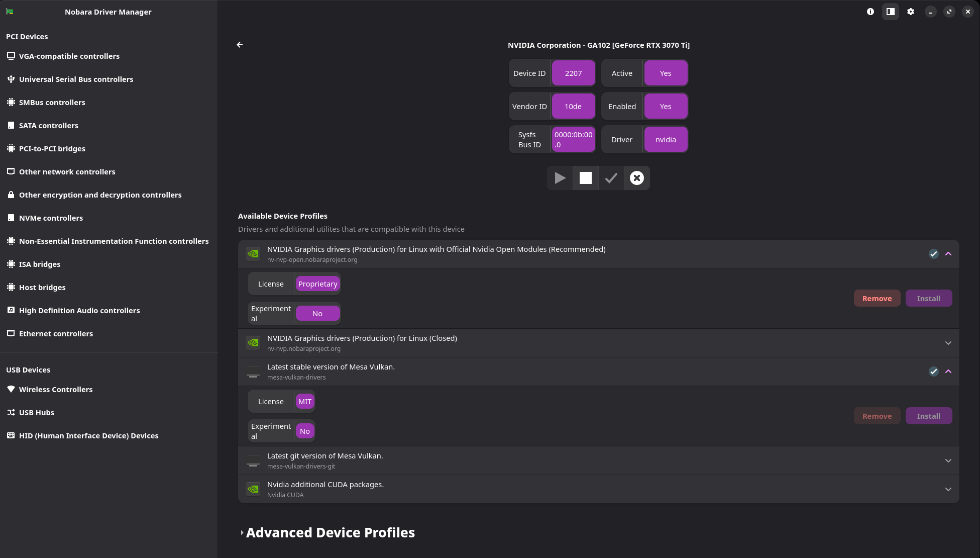
Task: Collapse the NVIDIA Open Modules profile row
Action: [x=948, y=254]
